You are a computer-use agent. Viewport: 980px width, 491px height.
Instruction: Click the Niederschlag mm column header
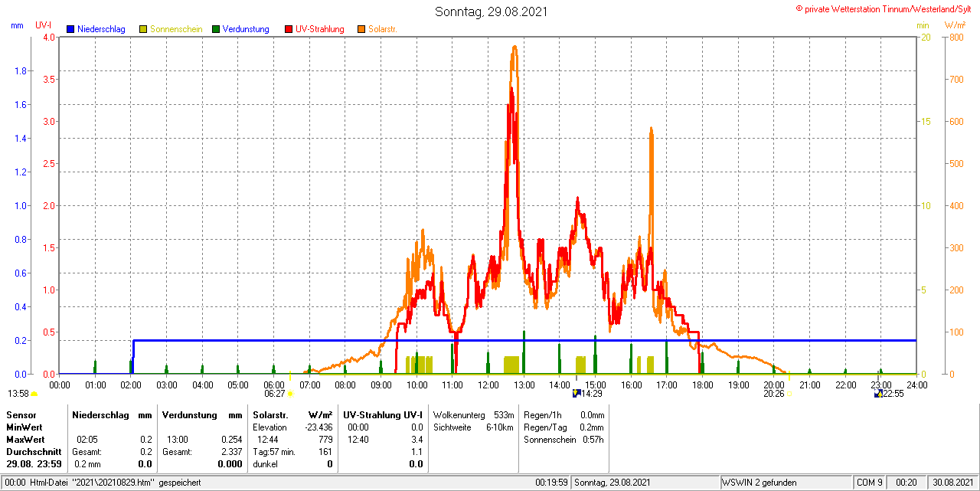pyautogui.click(x=113, y=414)
